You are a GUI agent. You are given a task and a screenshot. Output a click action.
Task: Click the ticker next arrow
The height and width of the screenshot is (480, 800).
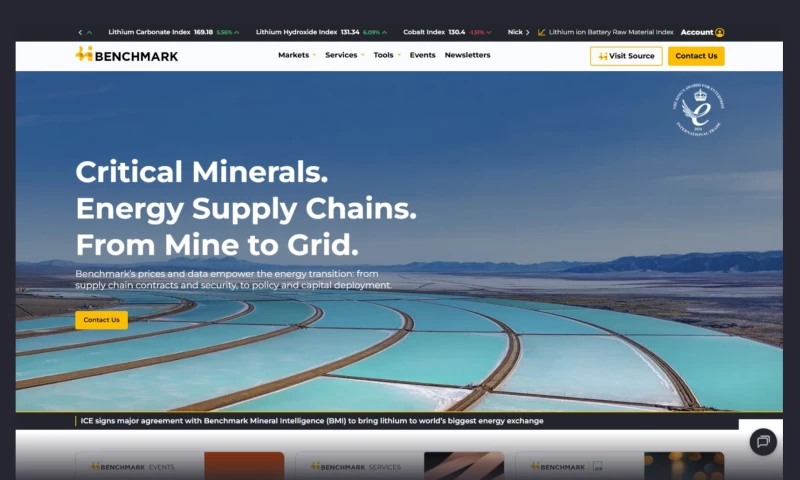[528, 32]
